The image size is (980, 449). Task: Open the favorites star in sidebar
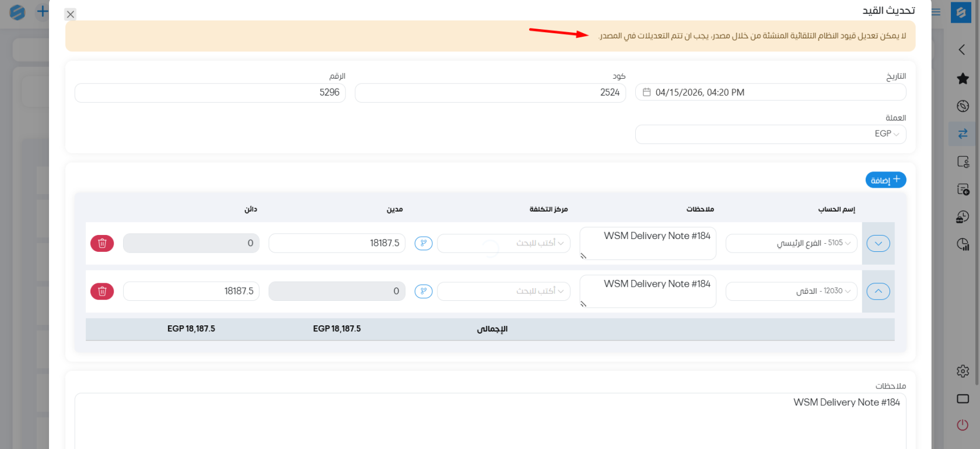[963, 79]
